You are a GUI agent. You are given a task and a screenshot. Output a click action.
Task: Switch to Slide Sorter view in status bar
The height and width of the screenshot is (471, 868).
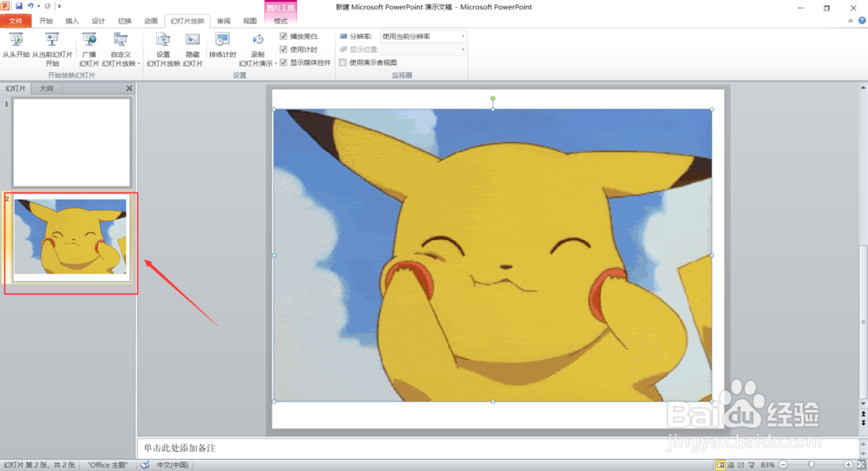pyautogui.click(x=731, y=465)
